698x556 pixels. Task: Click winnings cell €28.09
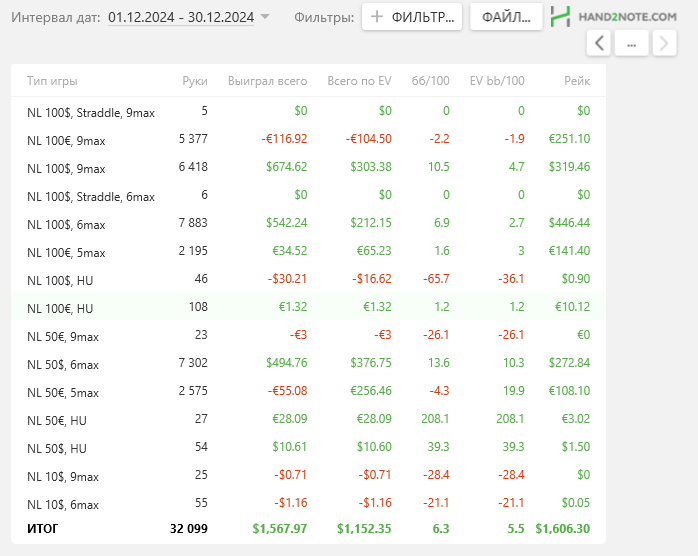point(290,419)
